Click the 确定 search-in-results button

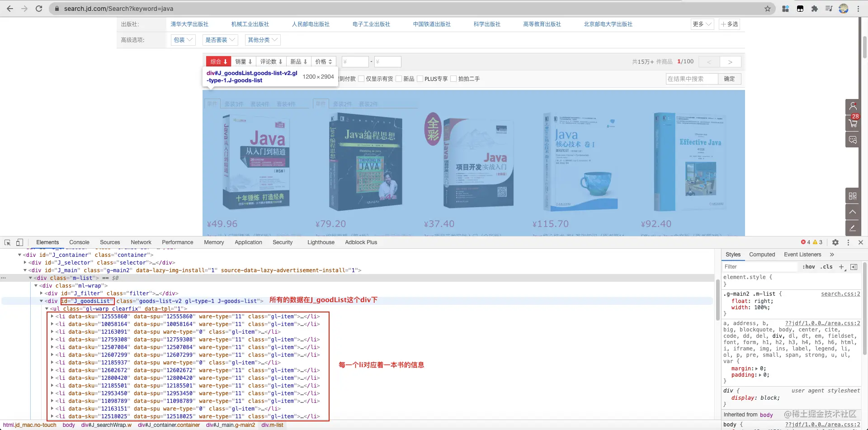729,79
